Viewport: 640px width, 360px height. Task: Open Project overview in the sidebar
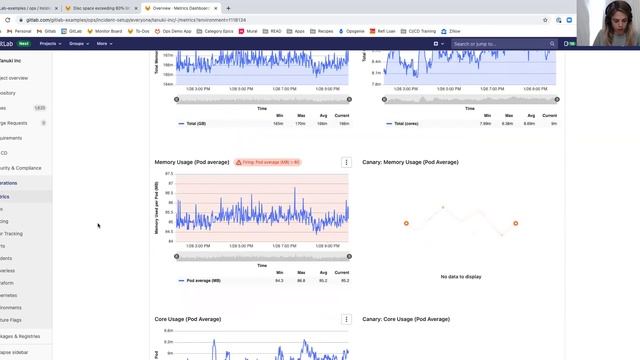coord(14,78)
